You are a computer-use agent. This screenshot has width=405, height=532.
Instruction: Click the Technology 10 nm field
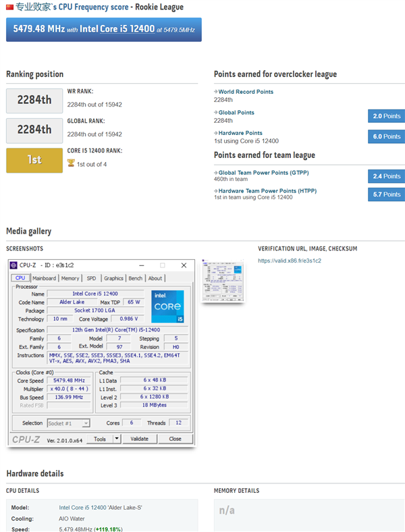pos(60,319)
